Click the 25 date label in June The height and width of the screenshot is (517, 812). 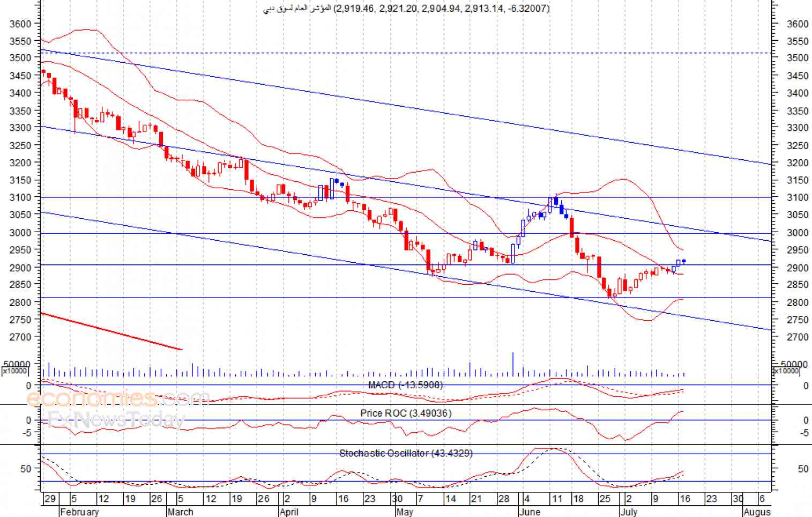(605, 499)
